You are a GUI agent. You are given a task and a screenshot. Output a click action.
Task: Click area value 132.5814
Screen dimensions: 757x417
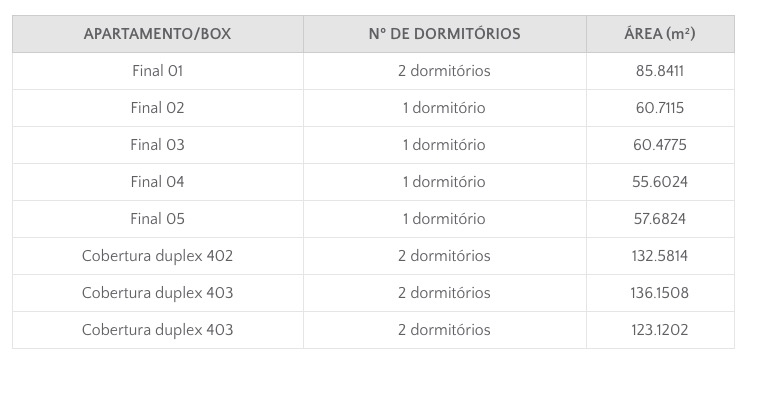pos(659,256)
